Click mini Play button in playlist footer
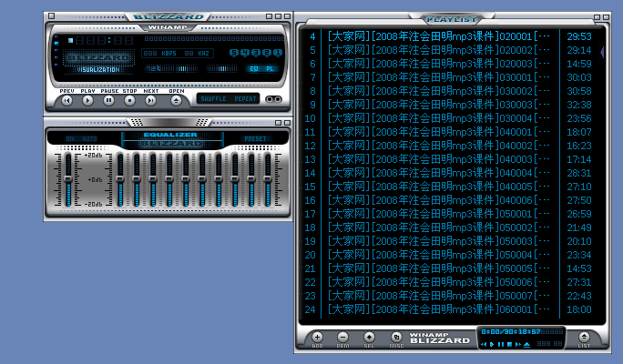The height and width of the screenshot is (364, 623). coord(492,344)
